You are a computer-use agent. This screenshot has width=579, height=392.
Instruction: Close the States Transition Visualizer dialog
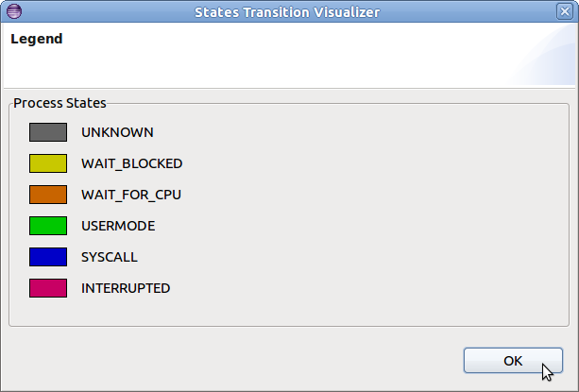(x=564, y=12)
